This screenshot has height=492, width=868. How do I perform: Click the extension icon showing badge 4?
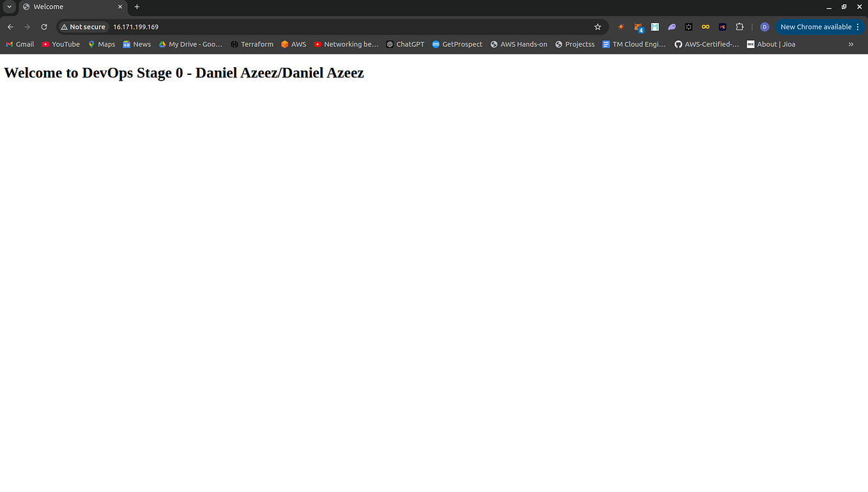(x=637, y=26)
